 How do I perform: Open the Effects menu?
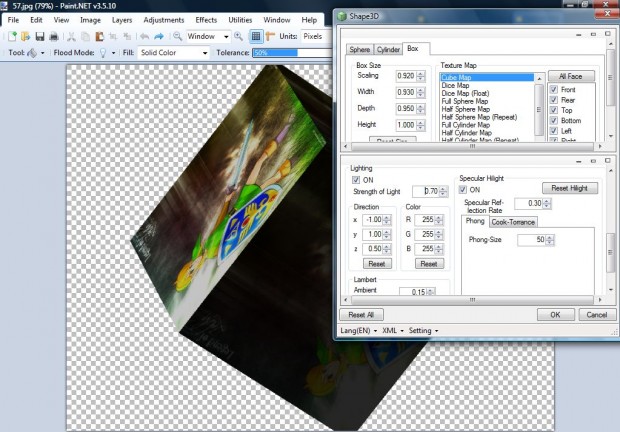tap(206, 20)
